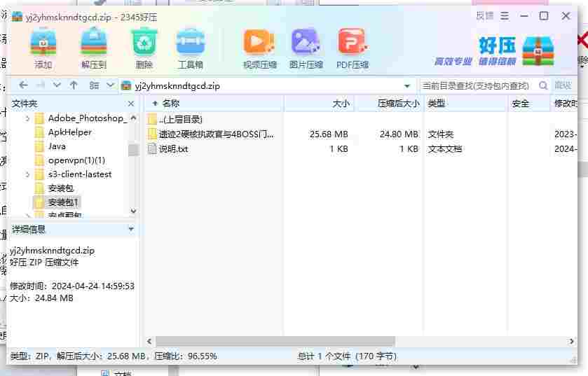
Task: Open the 工具箱 toolbox icon
Action: click(x=191, y=49)
